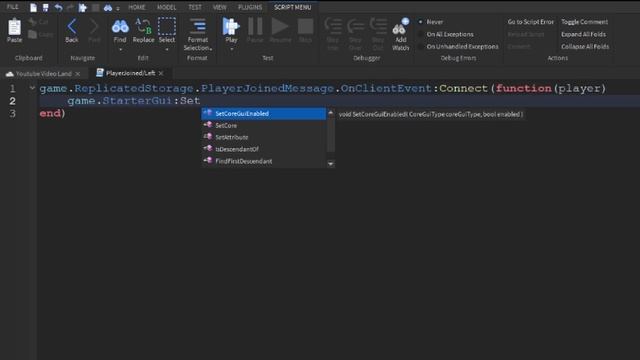This screenshot has width=640, height=360.
Task: Switch to the TEST ribbon tab
Action: click(x=195, y=7)
